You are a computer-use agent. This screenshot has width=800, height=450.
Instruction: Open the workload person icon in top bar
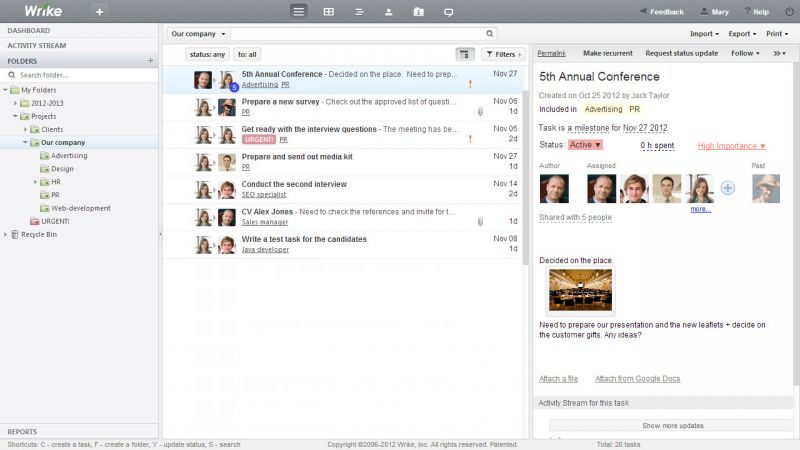tap(389, 11)
